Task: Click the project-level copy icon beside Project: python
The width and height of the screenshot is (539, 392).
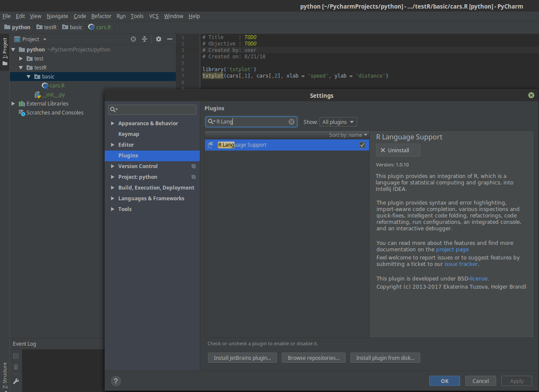Action: click(193, 177)
